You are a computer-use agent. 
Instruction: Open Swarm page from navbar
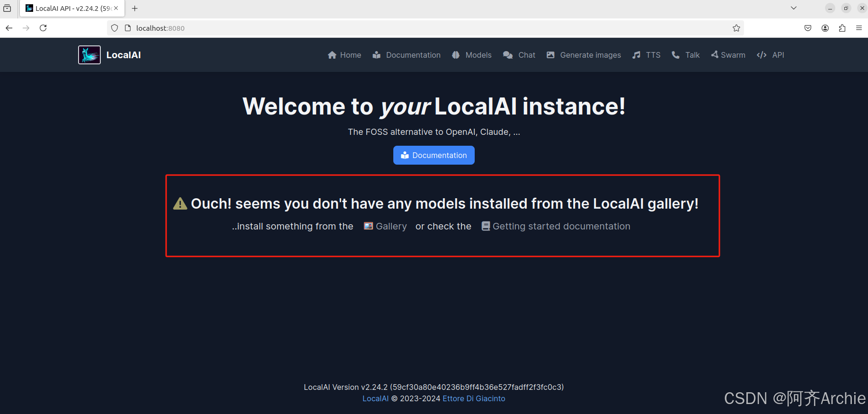click(728, 55)
